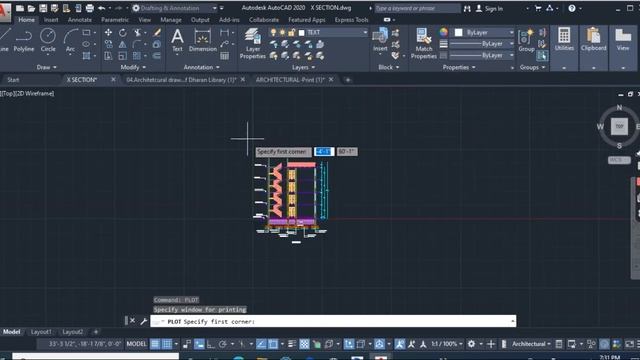Toggle layer on/off lightbulb icon

click(273, 32)
